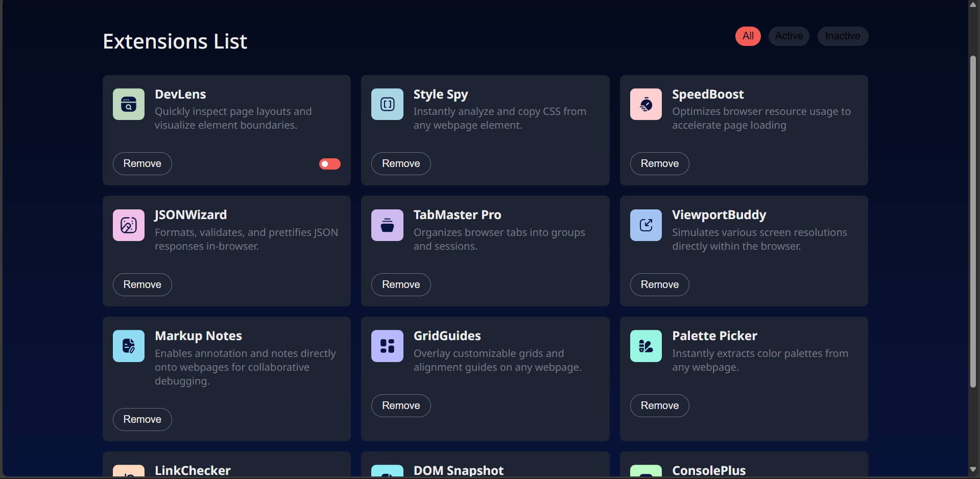The width and height of the screenshot is (980, 479).
Task: Click the "TabMaster Pro" title text
Action: click(x=457, y=215)
